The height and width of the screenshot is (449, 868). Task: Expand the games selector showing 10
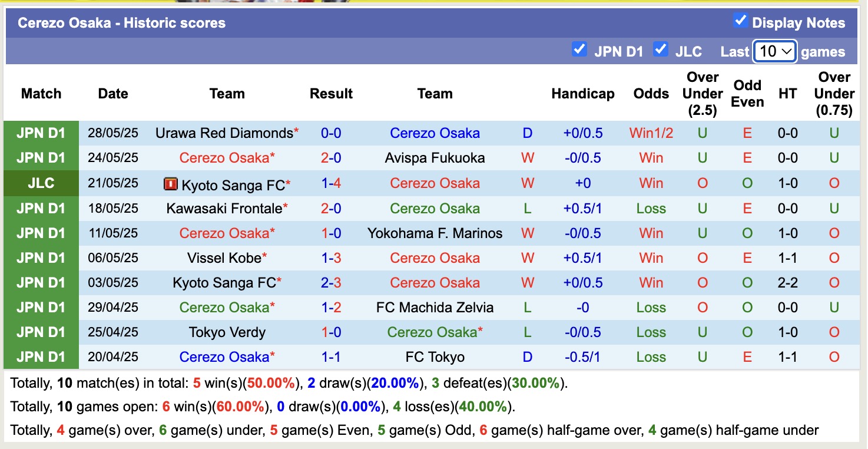click(774, 51)
